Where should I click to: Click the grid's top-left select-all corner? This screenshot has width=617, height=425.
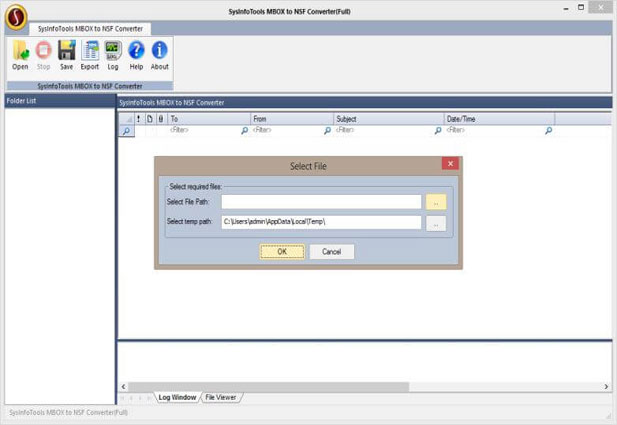coord(127,119)
